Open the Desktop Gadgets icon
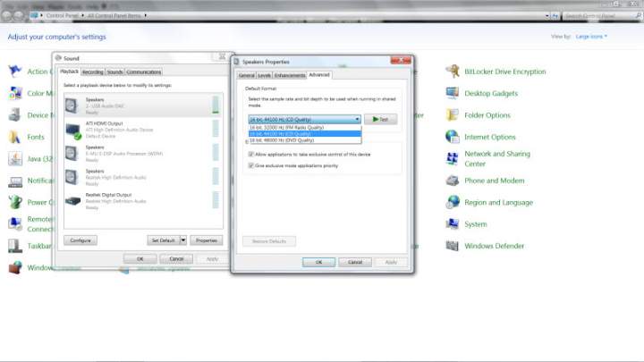This screenshot has height=362, width=644. click(453, 93)
